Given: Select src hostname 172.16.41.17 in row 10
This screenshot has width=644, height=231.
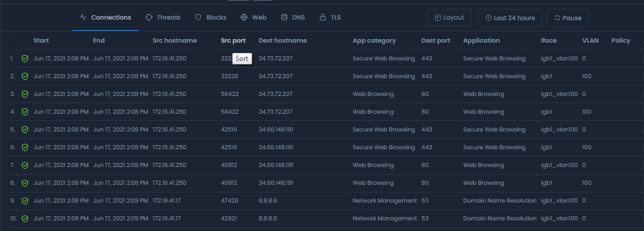Looking at the screenshot, I should [x=167, y=219].
